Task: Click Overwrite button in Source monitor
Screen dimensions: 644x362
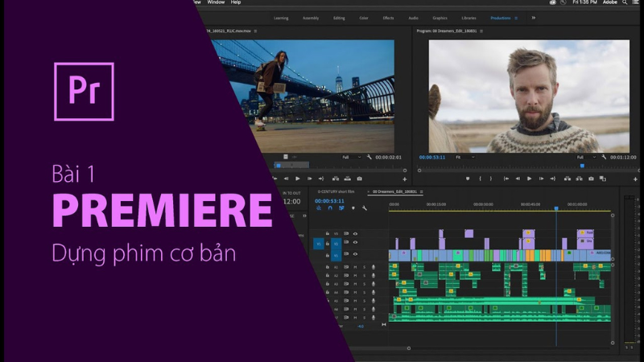Action: (348, 179)
